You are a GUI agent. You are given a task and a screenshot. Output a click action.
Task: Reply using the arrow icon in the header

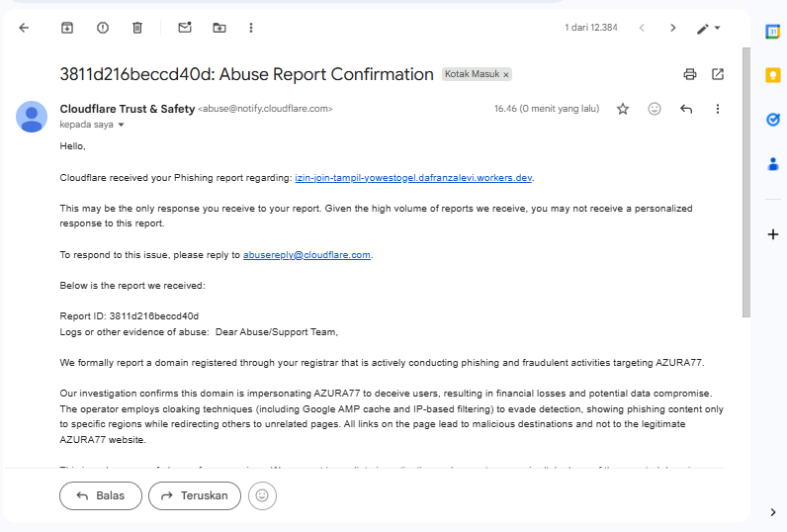686,109
